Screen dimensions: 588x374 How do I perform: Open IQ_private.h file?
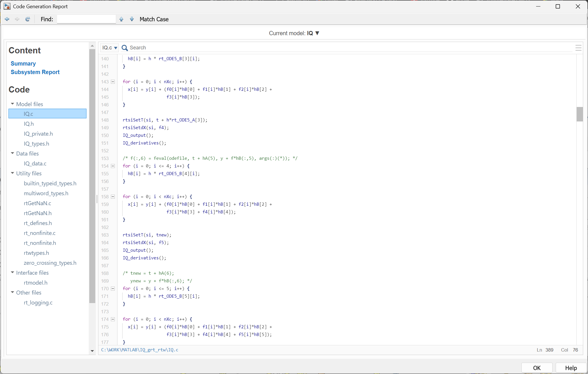(x=38, y=134)
